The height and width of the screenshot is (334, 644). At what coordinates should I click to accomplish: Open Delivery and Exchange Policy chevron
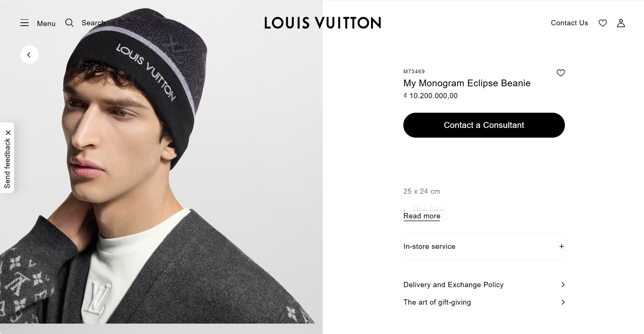point(563,285)
